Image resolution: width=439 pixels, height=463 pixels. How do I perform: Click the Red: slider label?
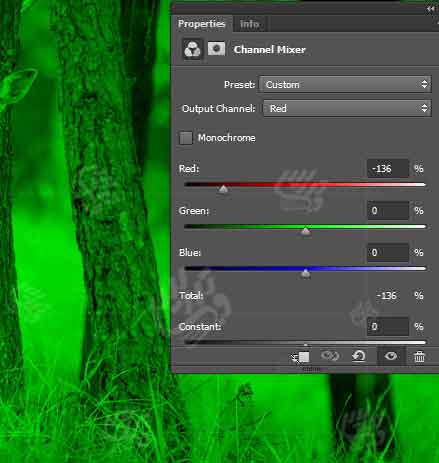point(189,169)
